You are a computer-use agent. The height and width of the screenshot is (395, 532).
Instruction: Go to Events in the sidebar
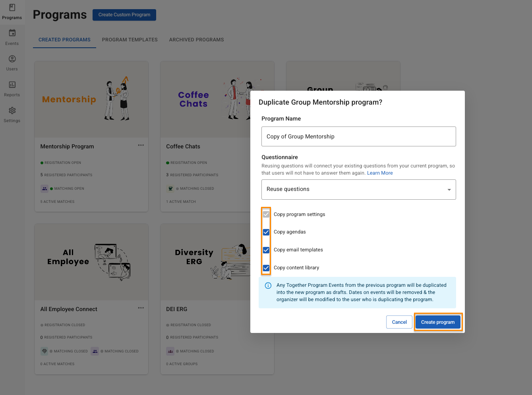tap(12, 33)
